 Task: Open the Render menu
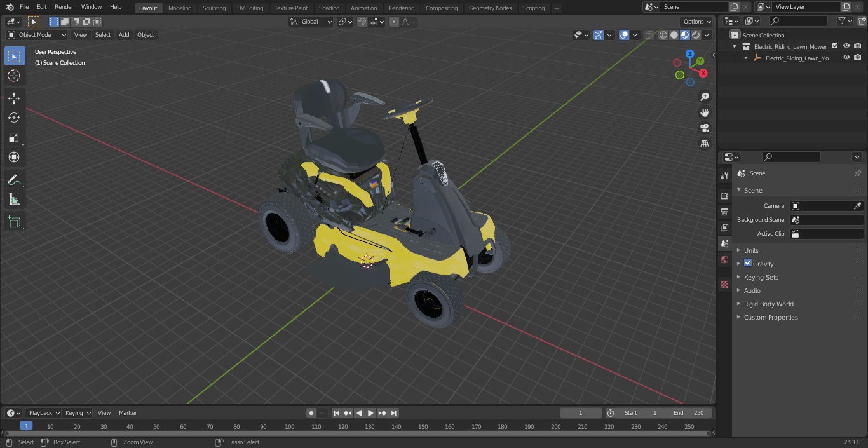[64, 7]
